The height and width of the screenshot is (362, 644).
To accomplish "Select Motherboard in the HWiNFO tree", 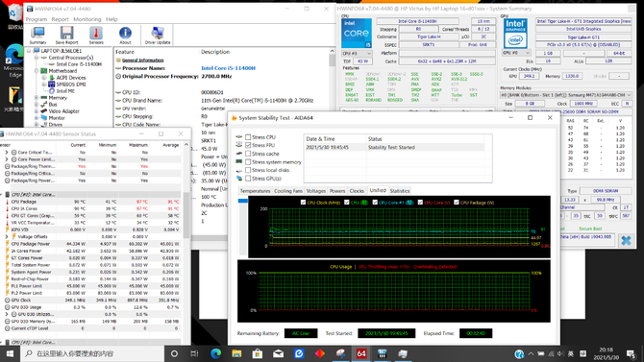I will click(62, 71).
